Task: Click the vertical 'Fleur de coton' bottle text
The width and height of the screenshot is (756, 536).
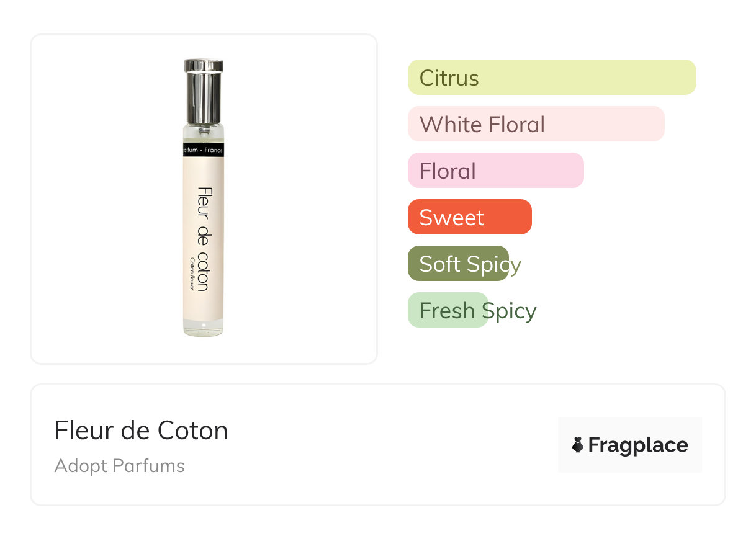Action: [x=203, y=239]
